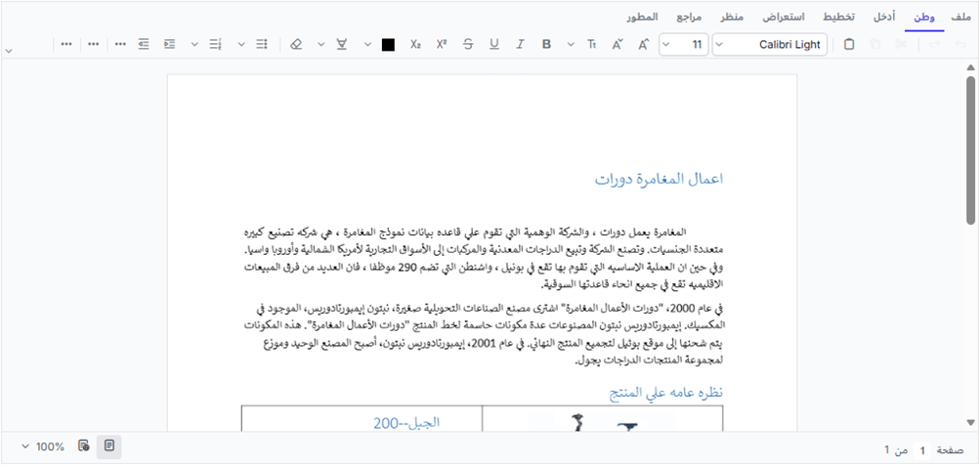Collapse the ribbon with the corner chevron
The image size is (980, 465).
click(x=8, y=50)
